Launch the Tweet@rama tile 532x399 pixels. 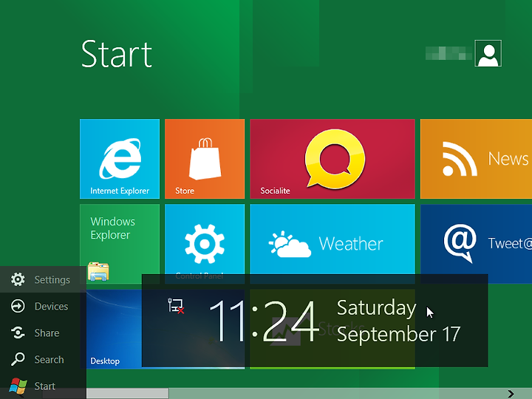[476, 244]
